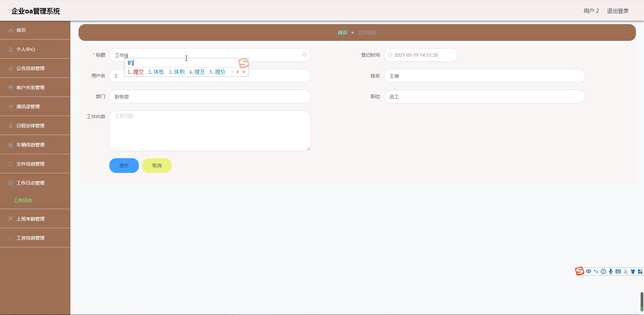Click the 首页 breadcrumb link
The image size is (644, 315).
(342, 33)
